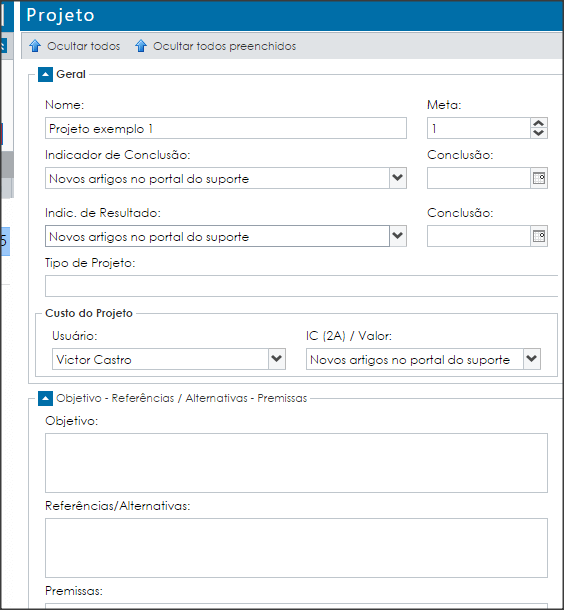Screen dimensions: 564x610
Task: Click the Ocultar todos preenchidos arrow icon
Action: [x=141, y=46]
